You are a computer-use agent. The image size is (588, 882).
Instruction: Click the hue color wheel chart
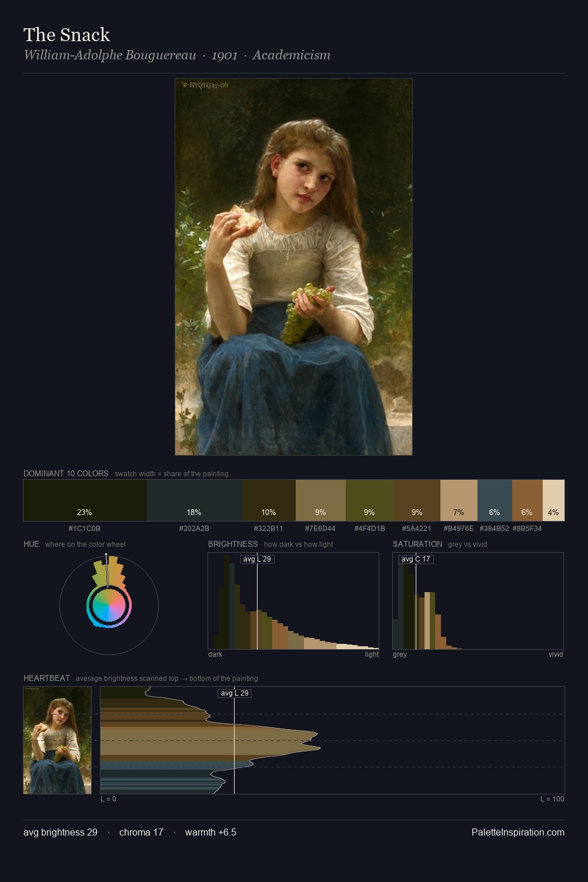point(109,605)
